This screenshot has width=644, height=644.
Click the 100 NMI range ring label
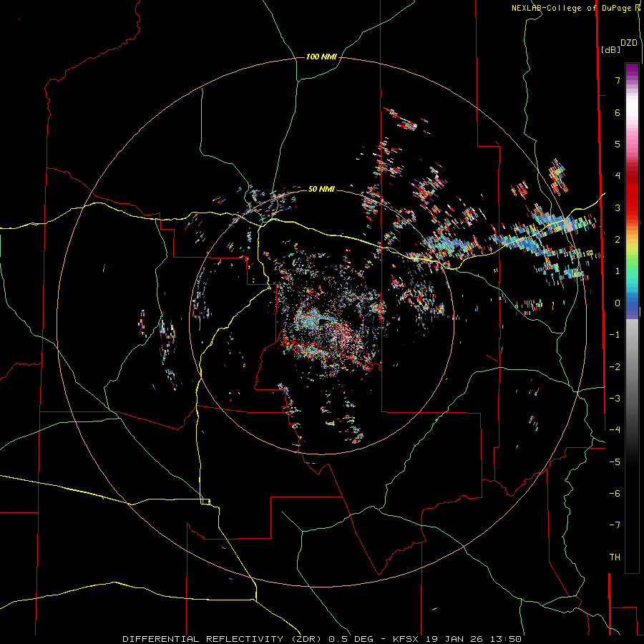[x=321, y=57]
